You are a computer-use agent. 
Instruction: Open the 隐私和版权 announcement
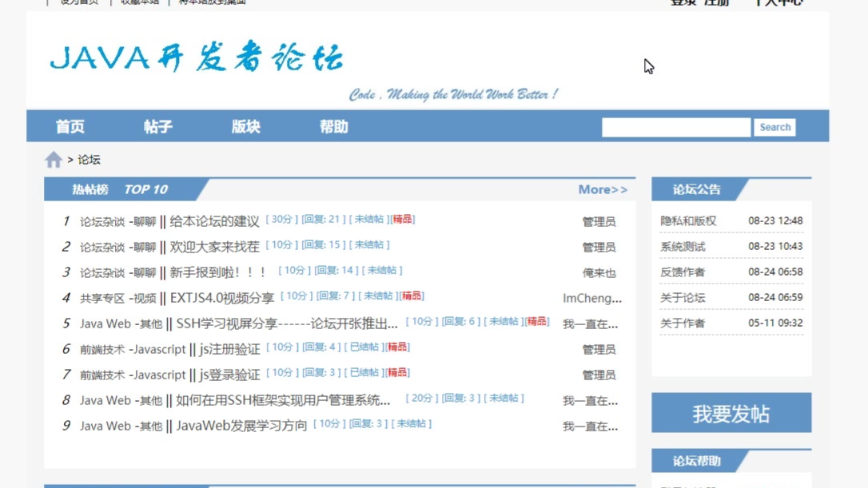[x=688, y=220]
